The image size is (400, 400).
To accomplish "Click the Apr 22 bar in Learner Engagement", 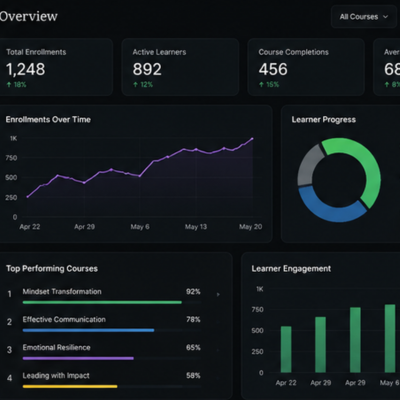I will [286, 349].
